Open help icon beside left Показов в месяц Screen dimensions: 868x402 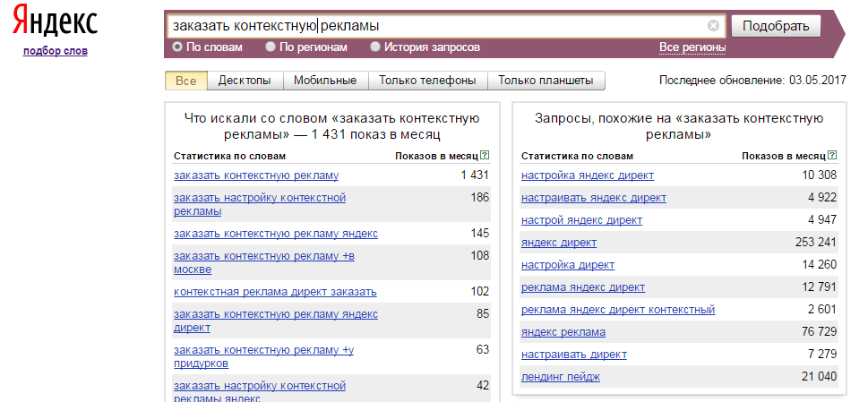(x=485, y=156)
